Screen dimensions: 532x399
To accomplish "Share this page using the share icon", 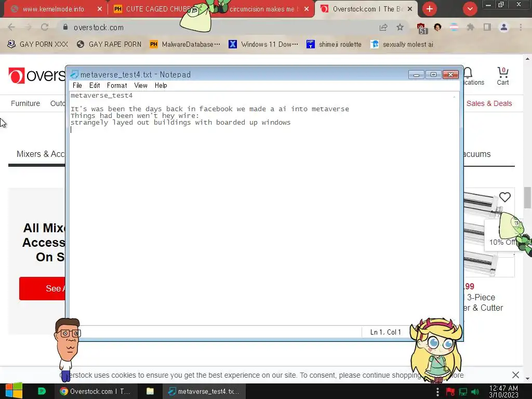I will (383, 28).
